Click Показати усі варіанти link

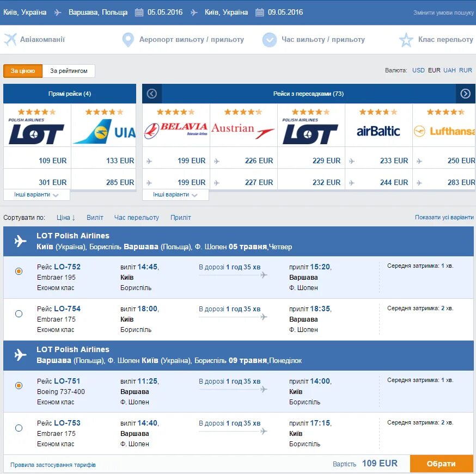444,217
